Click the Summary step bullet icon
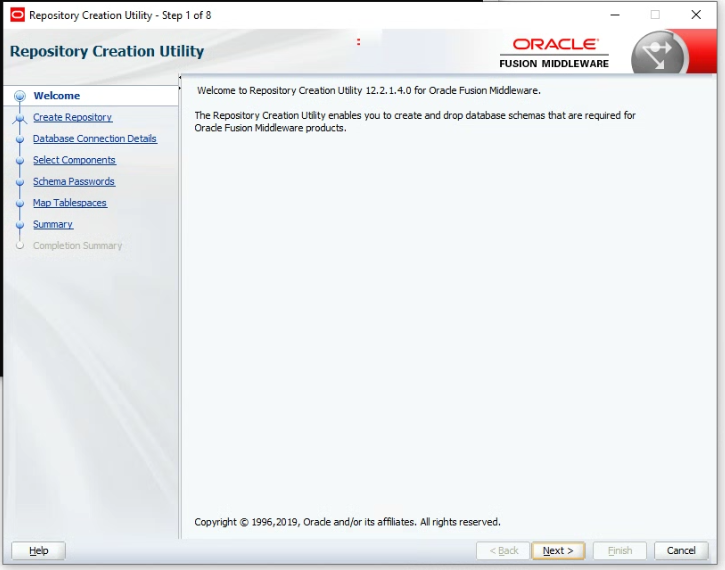Image resolution: width=725 pixels, height=570 pixels. [x=19, y=225]
